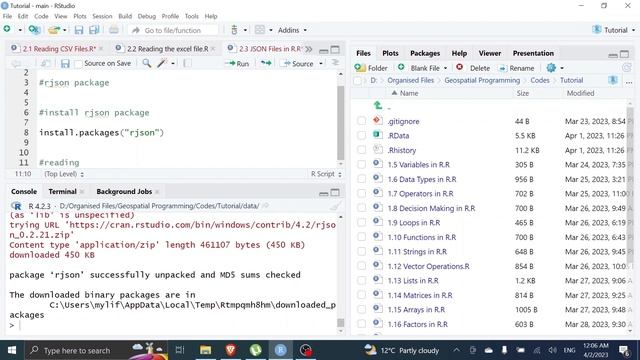Check the 1.5 Variables in R.R checkbox
This screenshot has width=640, height=360.
(362, 164)
